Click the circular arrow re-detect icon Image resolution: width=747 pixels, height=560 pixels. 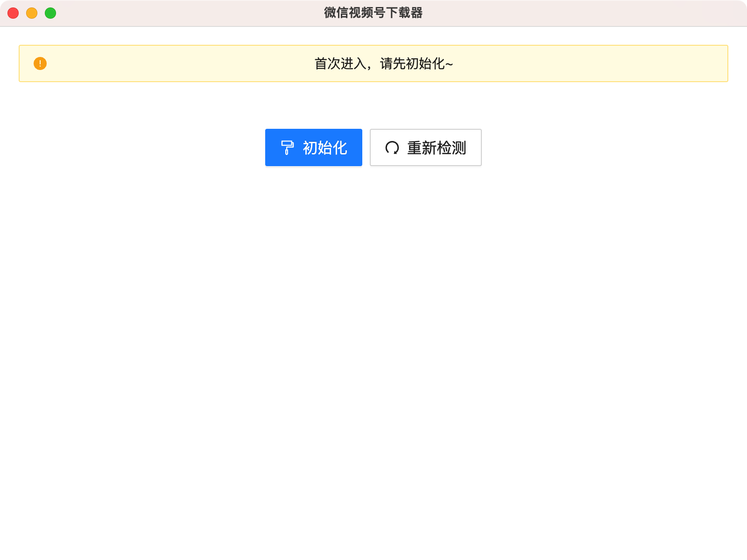392,147
